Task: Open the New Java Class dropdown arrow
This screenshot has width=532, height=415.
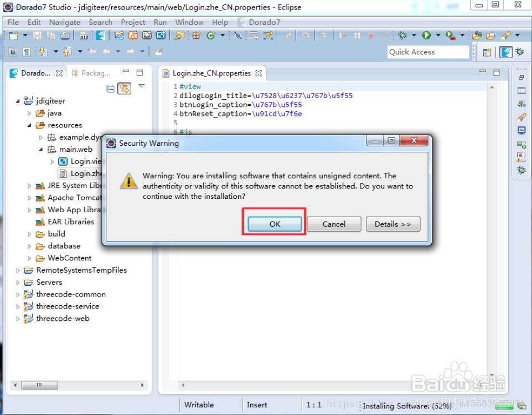Action: point(223,35)
